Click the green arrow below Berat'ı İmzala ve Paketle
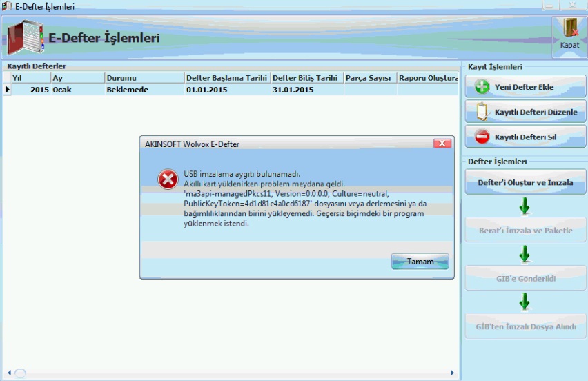The width and height of the screenshot is (588, 381). pos(525,254)
